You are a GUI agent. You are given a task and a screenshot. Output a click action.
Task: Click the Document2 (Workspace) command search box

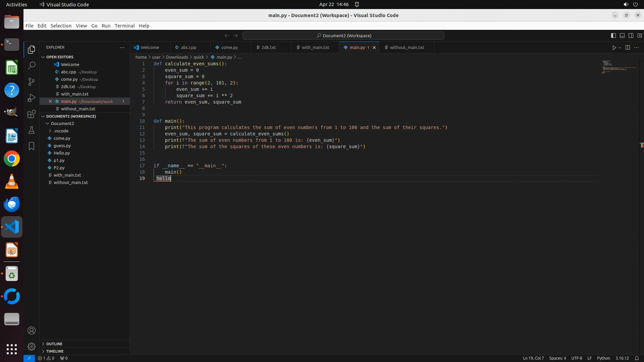tap(343, 36)
